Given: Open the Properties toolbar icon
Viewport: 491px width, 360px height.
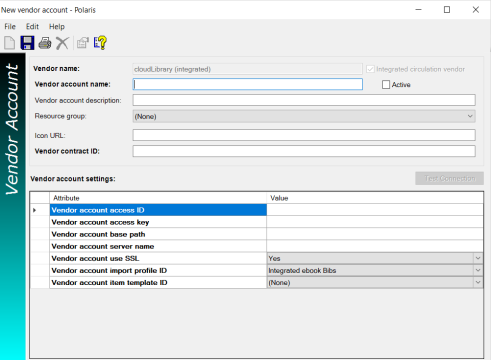Looking at the screenshot, I should click(83, 43).
